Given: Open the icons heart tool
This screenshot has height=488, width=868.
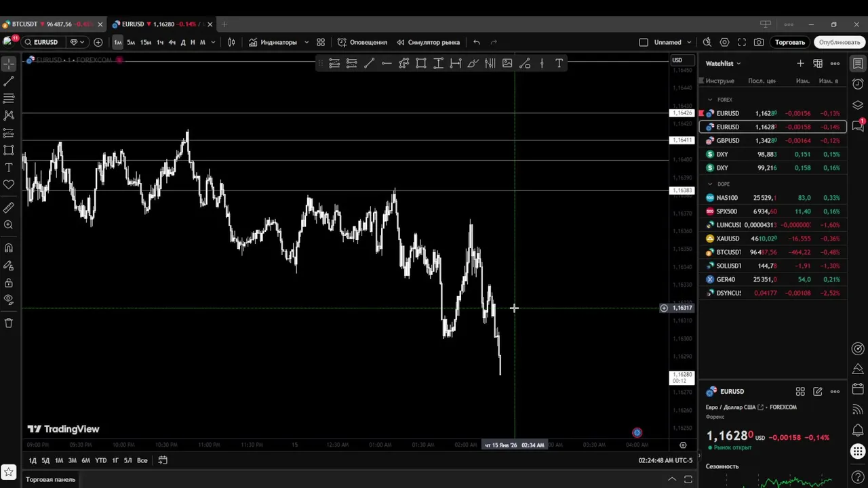Looking at the screenshot, I should 9,184.
